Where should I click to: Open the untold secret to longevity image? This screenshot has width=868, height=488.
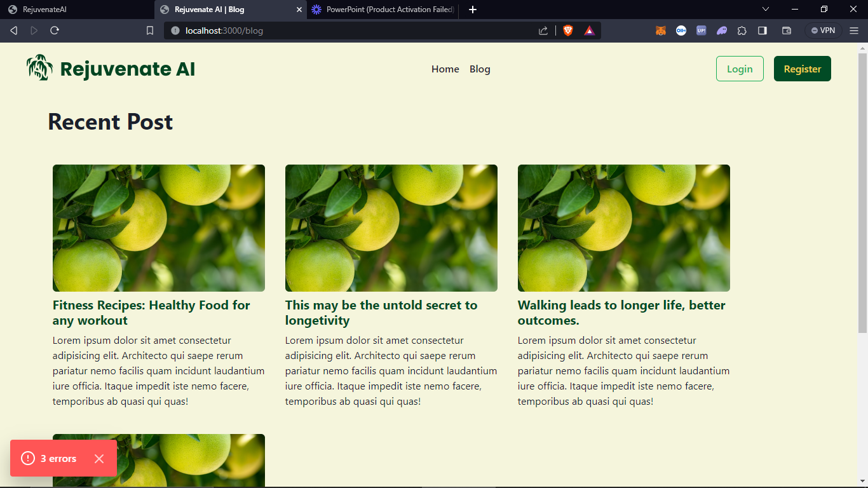click(391, 228)
